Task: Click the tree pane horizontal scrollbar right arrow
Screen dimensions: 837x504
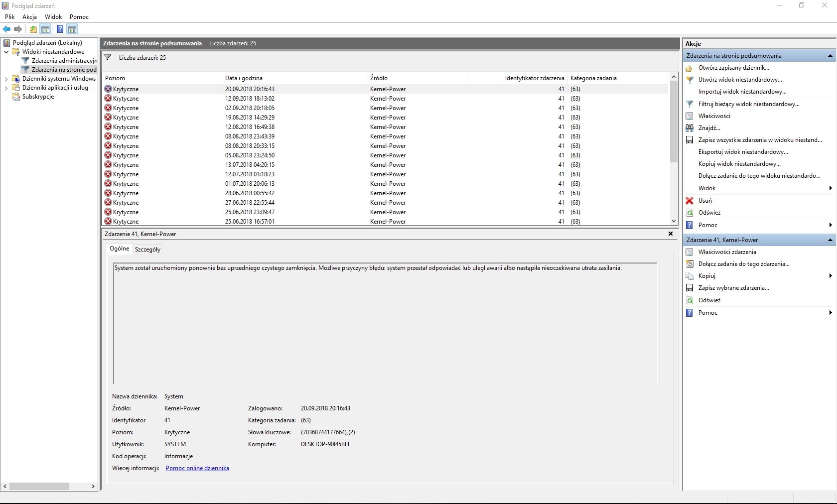Action: [93, 486]
